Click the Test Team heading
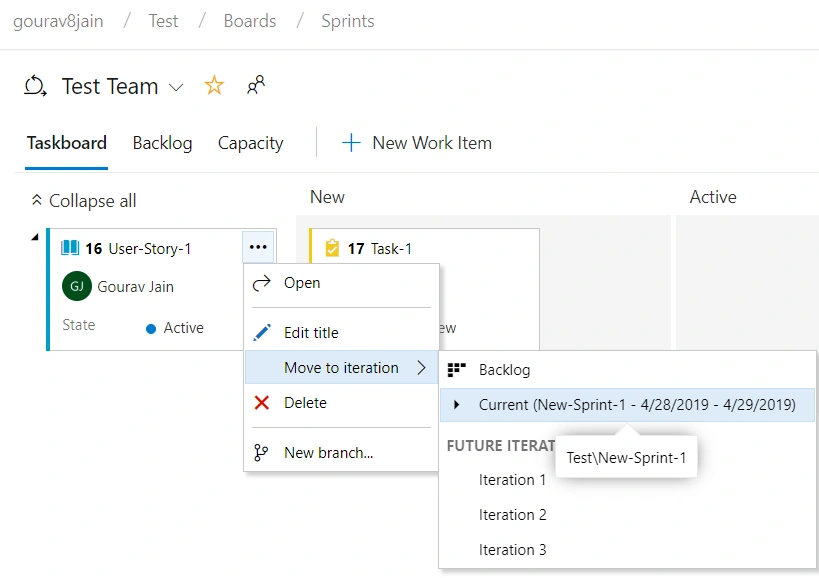The width and height of the screenshot is (819, 578). pyautogui.click(x=110, y=86)
